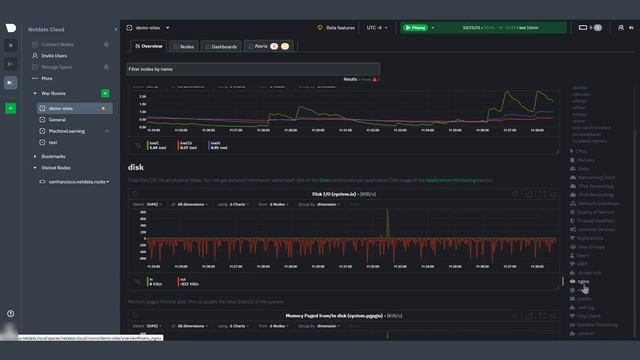Click the user profile icon at top right

click(x=620, y=28)
